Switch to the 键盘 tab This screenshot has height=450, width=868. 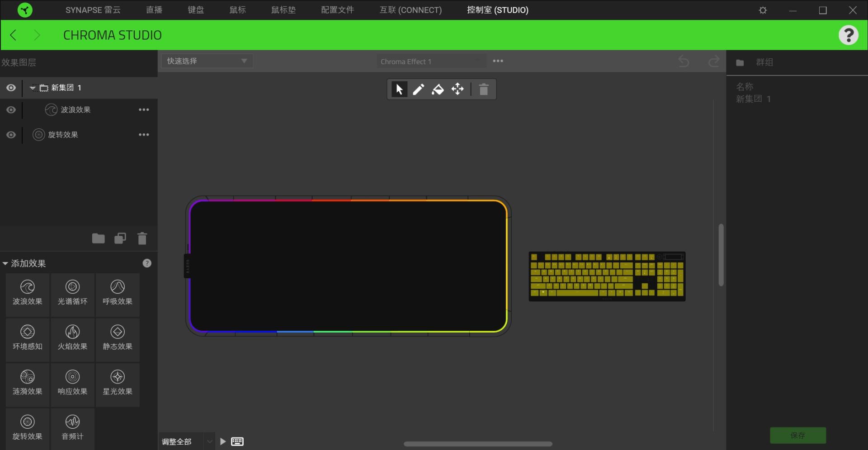(x=196, y=10)
